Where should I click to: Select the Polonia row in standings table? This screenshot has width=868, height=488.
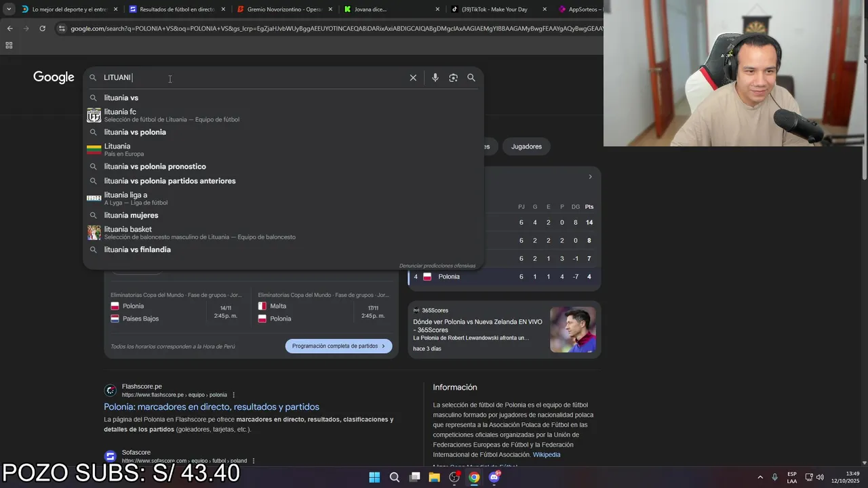pos(504,277)
